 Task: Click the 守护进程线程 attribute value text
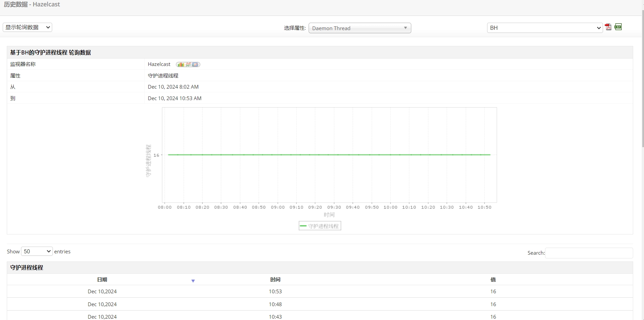coord(163,76)
